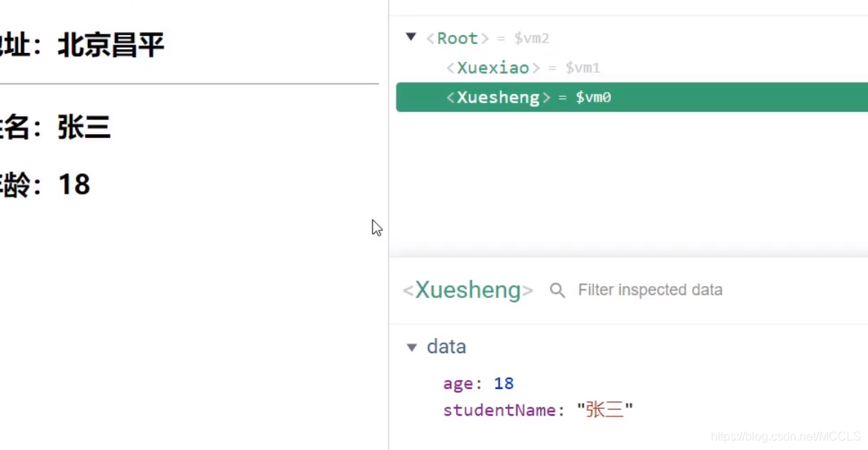Click the age property key
Viewport: 868px width, 450px height.
tap(457, 384)
